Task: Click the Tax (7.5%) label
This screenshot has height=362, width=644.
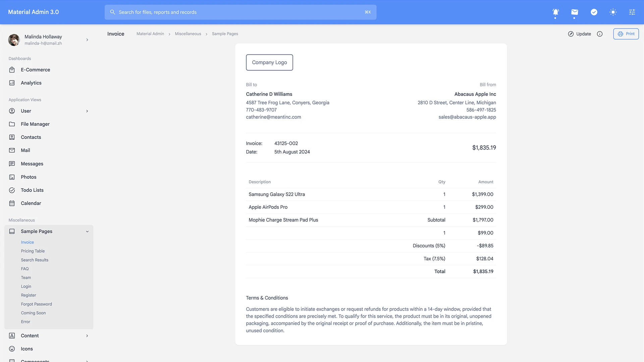Action: pyautogui.click(x=434, y=259)
